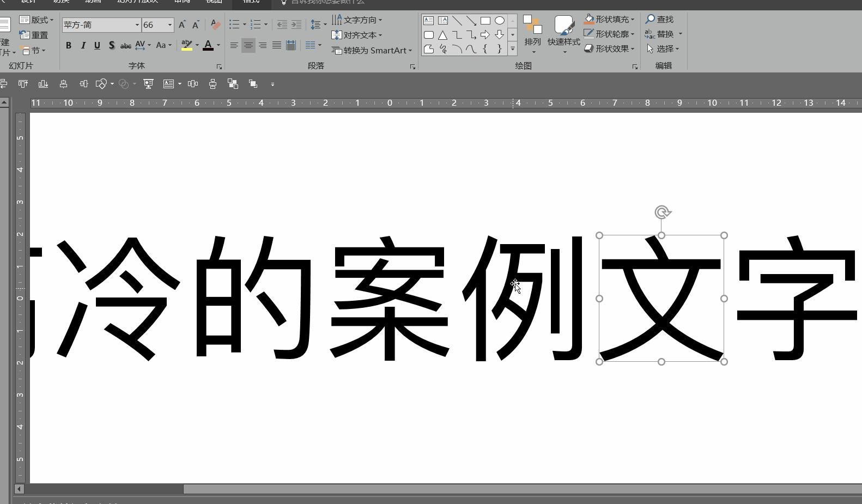Screen dimensions: 862x504
Task: Choose the down block arrow shape
Action: tap(500, 35)
